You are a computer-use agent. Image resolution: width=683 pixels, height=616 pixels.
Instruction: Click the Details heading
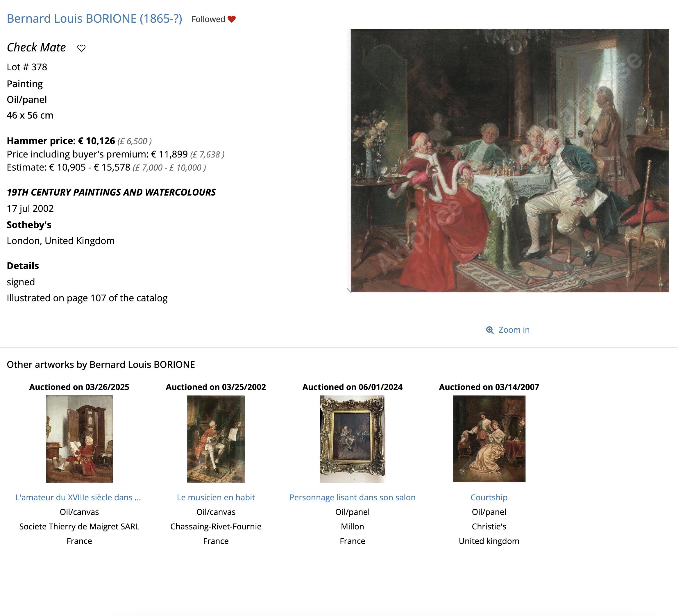coord(23,266)
